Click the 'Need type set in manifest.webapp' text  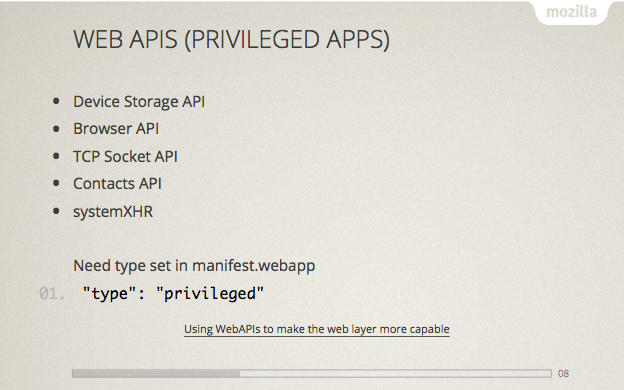coord(194,265)
